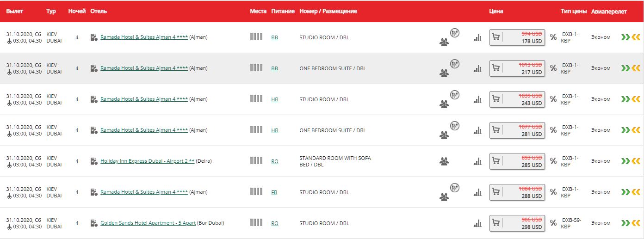The height and width of the screenshot is (239, 644).
Task: Click the RO meal link in Holiday Inn row
Action: pyautogui.click(x=275, y=161)
